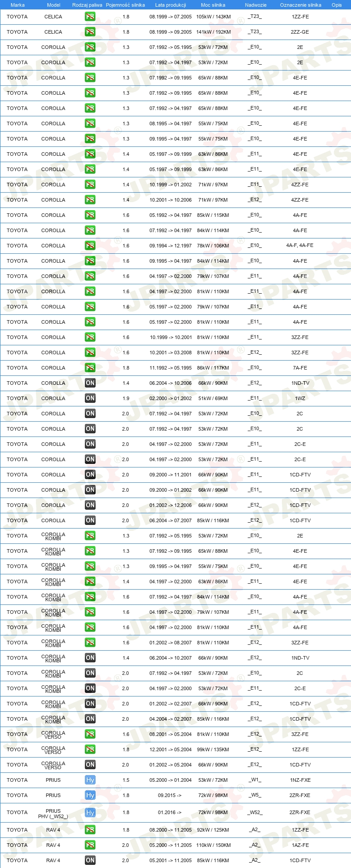The height and width of the screenshot is (868, 351).
Task: Click petrol icon in COROLLA VERSO 1ZZ-FE row
Action: [x=90, y=749]
